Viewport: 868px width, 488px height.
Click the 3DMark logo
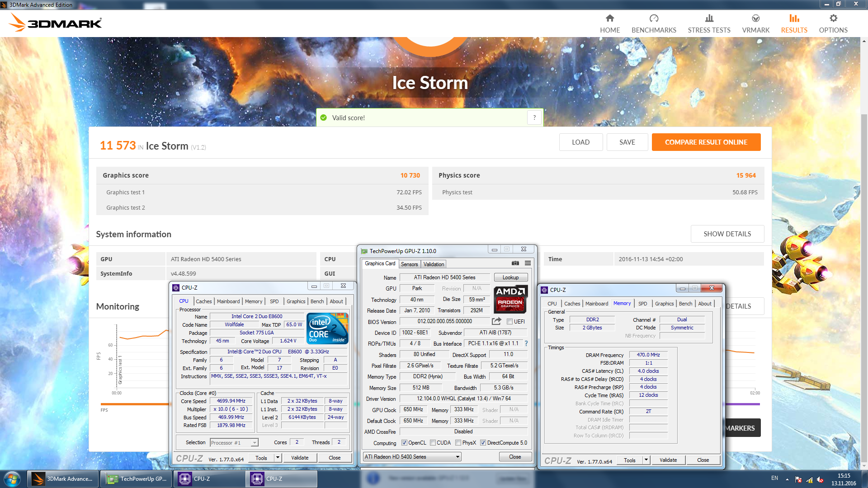click(56, 22)
